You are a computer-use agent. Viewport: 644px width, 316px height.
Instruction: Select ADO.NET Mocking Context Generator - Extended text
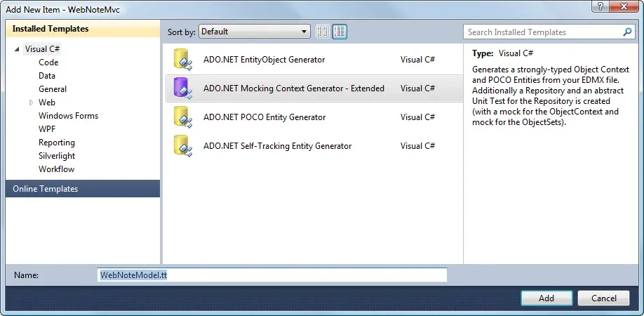(294, 88)
